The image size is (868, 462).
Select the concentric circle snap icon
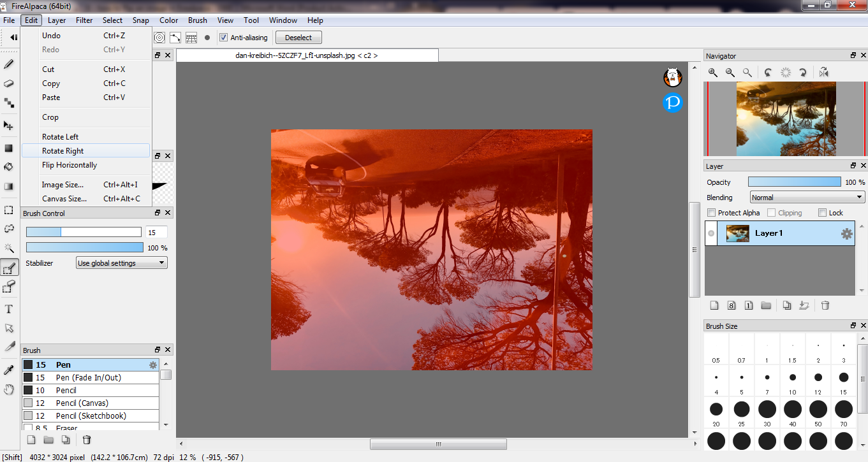[x=159, y=38]
